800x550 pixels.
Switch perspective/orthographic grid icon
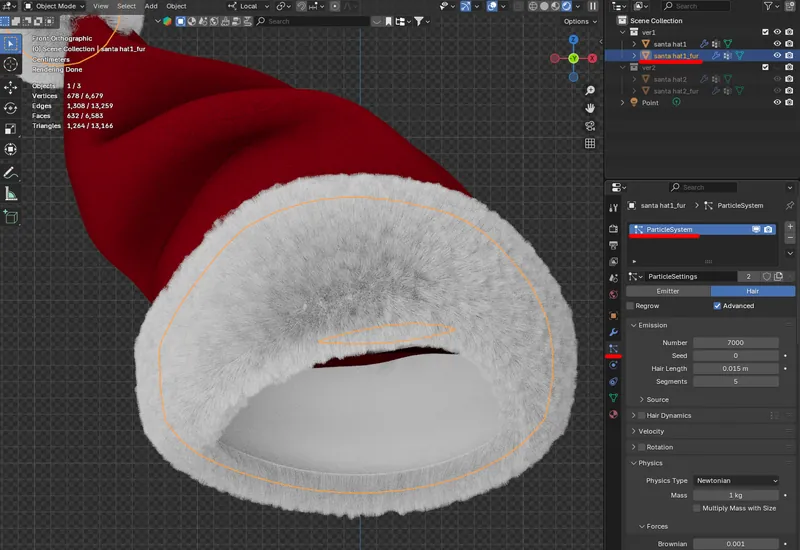(590, 144)
